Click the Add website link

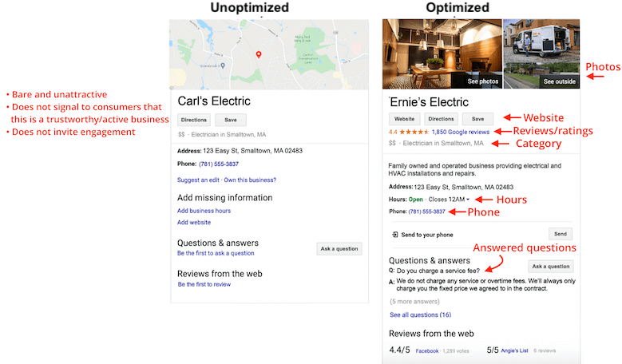pyautogui.click(x=194, y=223)
